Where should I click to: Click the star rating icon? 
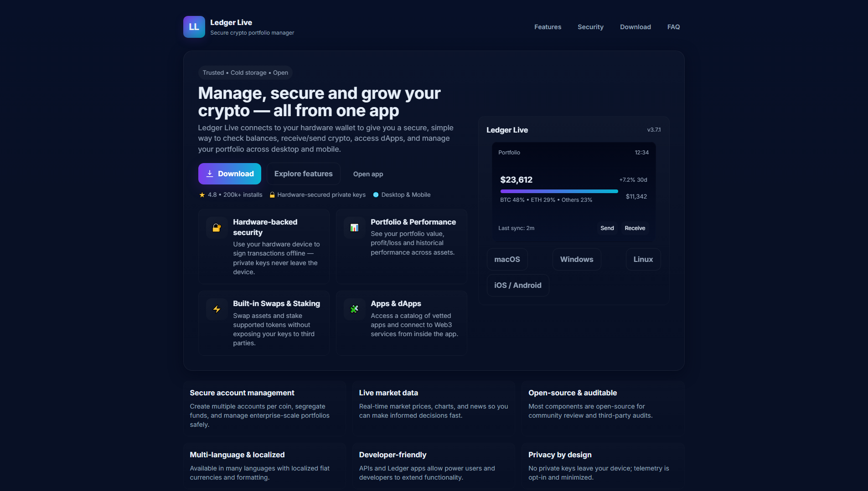[x=202, y=195]
